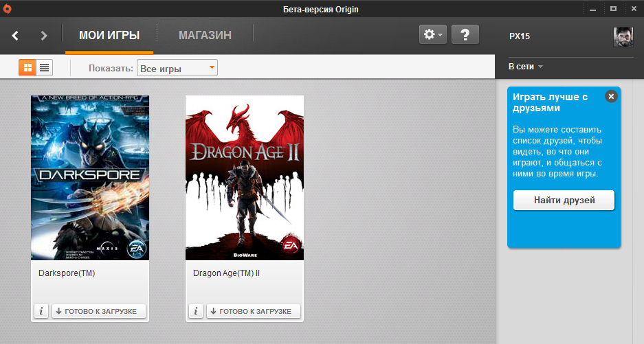
Task: Select the Darkspore cover art
Action: click(x=90, y=178)
